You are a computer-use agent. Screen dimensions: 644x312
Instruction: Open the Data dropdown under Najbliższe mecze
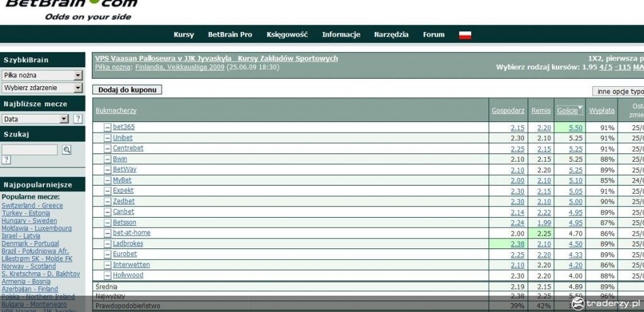pyautogui.click(x=35, y=119)
